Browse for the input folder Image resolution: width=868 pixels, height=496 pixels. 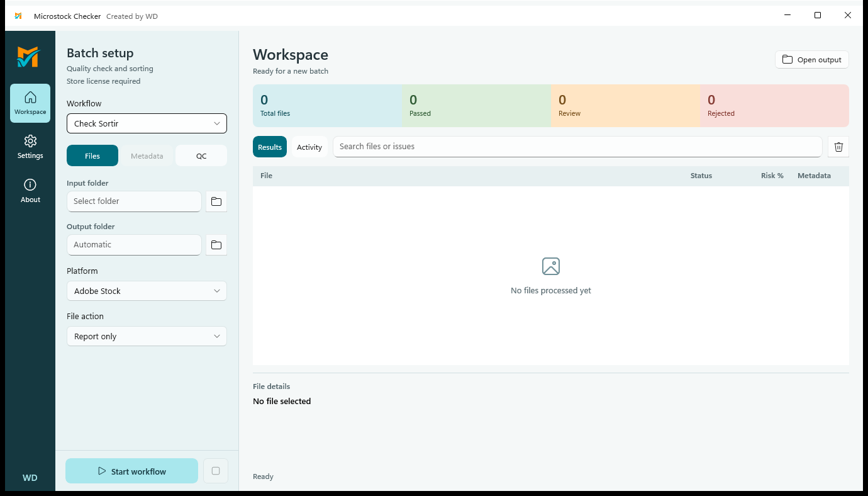click(x=216, y=201)
